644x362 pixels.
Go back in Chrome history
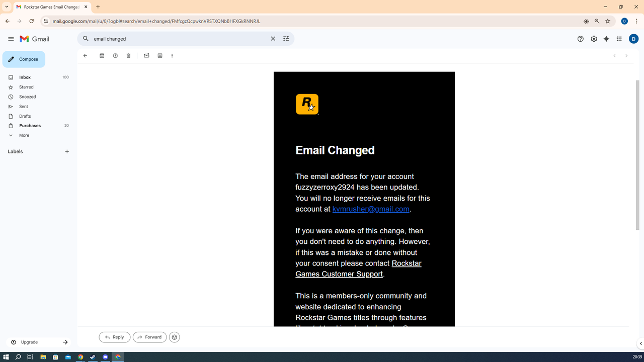[x=8, y=21]
